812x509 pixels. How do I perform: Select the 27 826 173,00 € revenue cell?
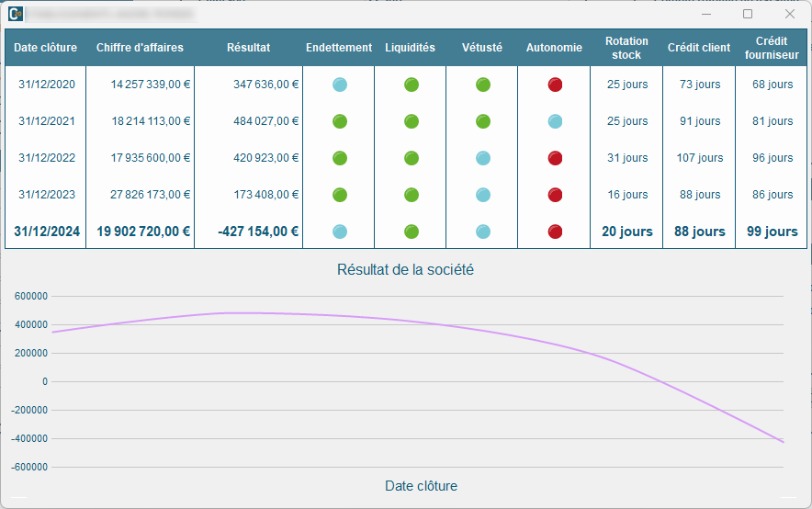pos(150,195)
